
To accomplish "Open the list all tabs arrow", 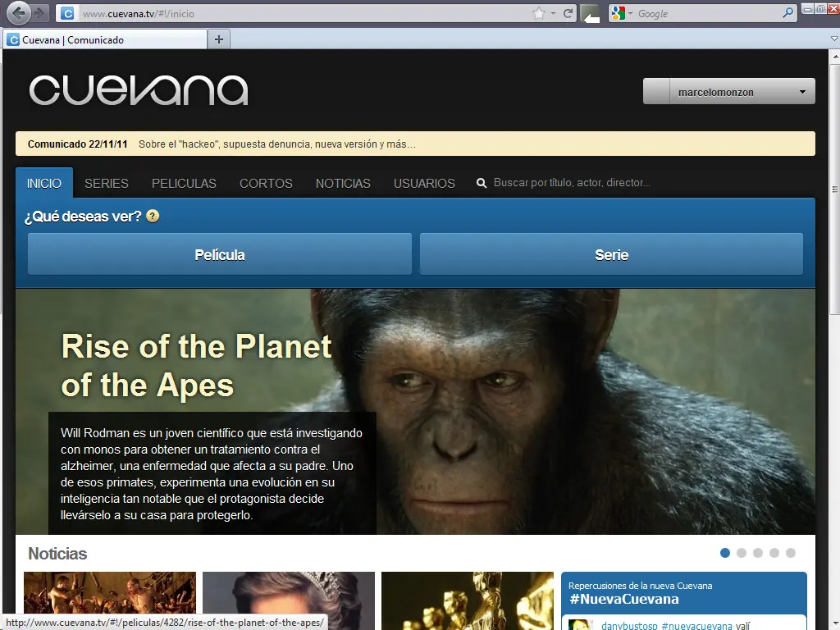I will (833, 39).
